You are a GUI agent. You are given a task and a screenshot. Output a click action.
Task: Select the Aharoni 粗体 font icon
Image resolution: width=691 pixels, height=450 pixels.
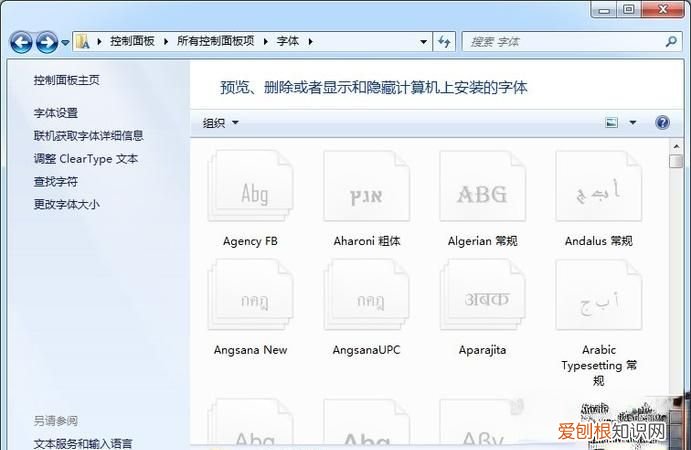click(x=366, y=186)
